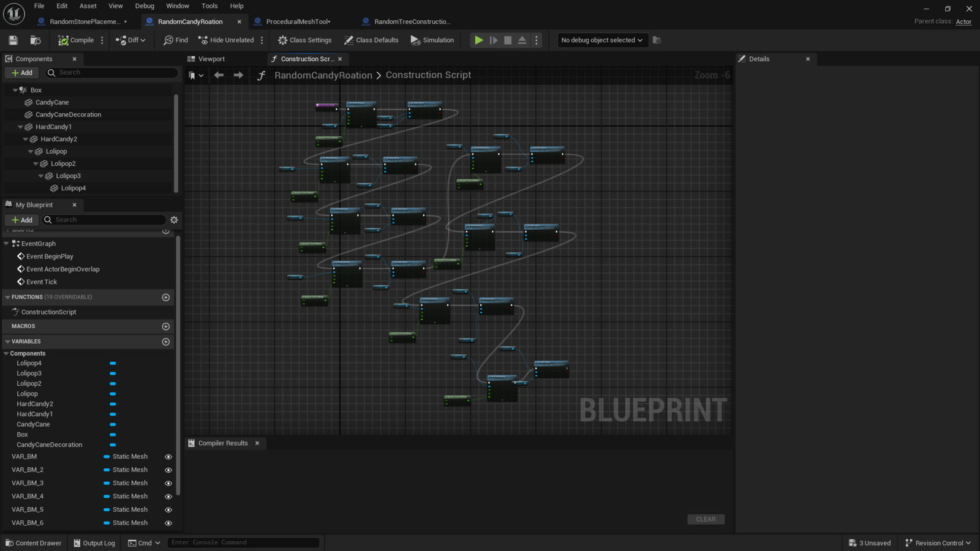Click the debug object locate icon
The image size is (980, 551).
tap(657, 40)
